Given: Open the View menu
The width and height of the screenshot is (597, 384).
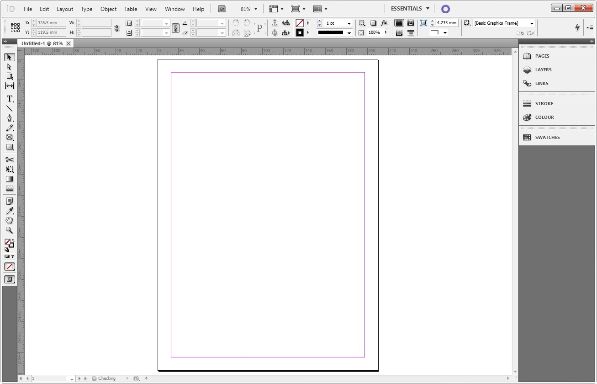Looking at the screenshot, I should coord(151,9).
